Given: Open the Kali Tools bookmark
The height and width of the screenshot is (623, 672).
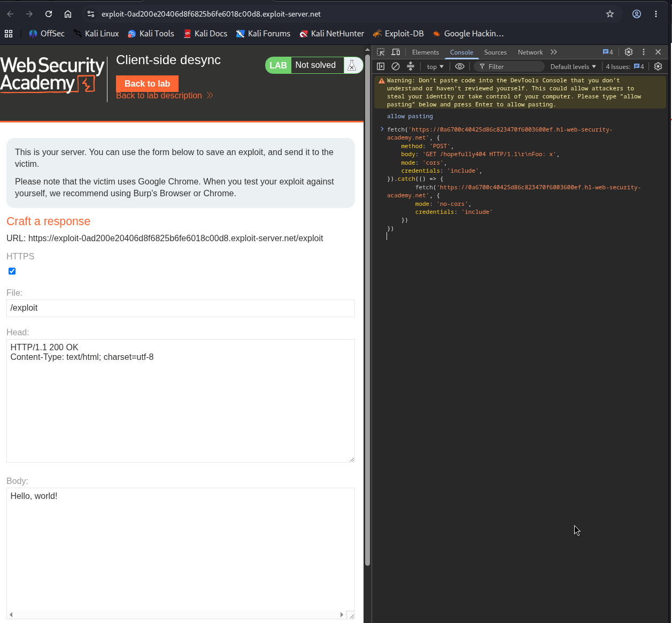Looking at the screenshot, I should tap(151, 34).
